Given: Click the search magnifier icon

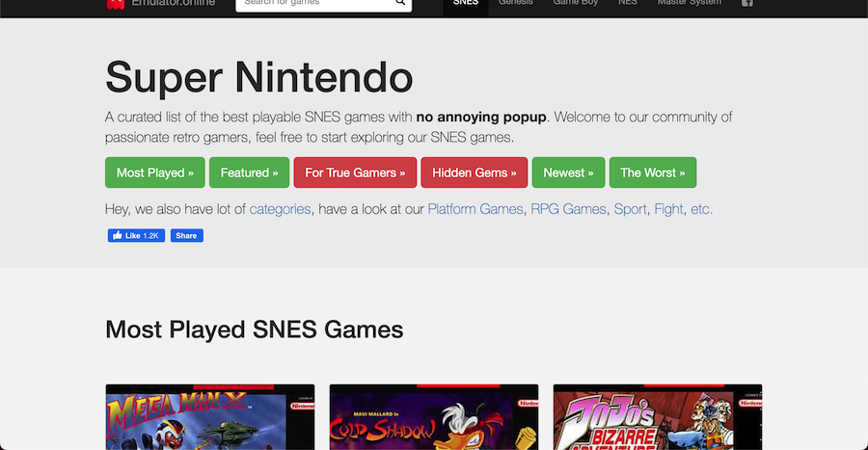Looking at the screenshot, I should pyautogui.click(x=400, y=2).
